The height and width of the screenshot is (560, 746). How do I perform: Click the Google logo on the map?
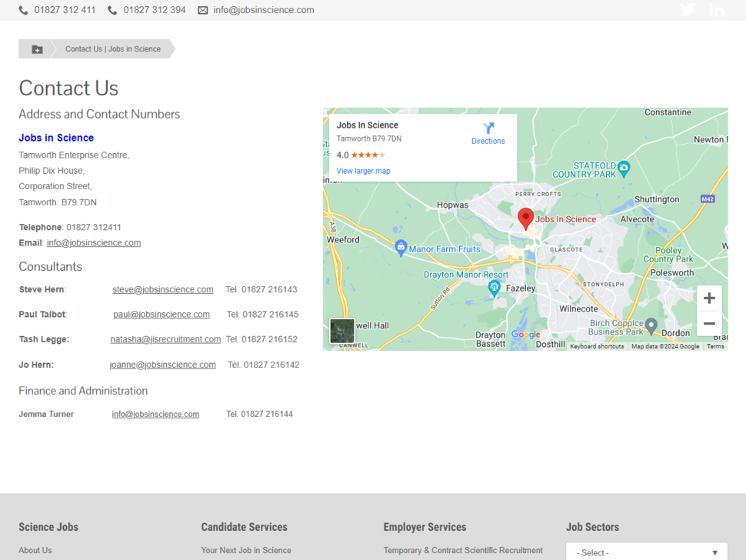[x=526, y=335]
